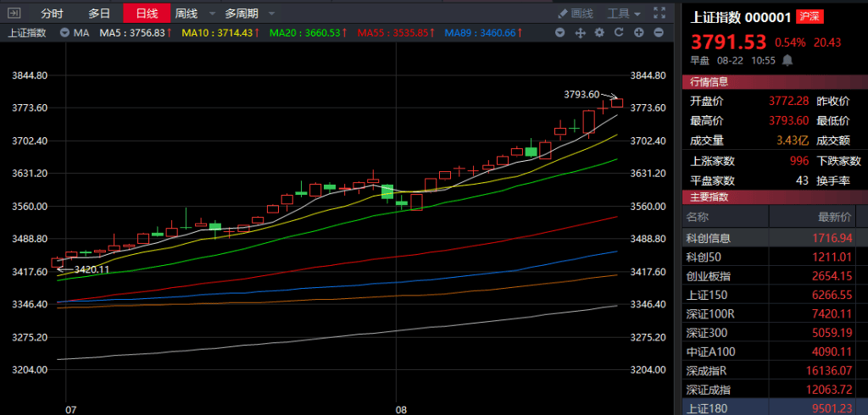This screenshot has height=415, width=868.
Task: Select the 日线 daily chart tab
Action: pos(147,14)
